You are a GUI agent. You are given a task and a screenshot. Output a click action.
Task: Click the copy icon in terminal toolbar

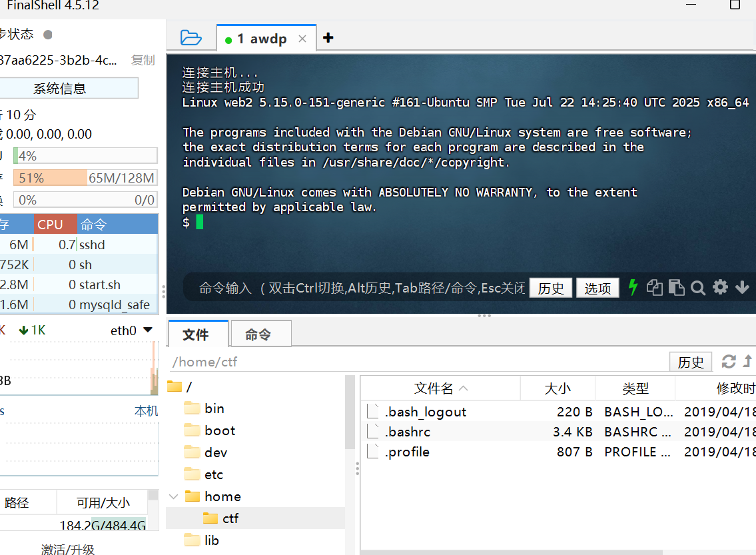pos(654,287)
